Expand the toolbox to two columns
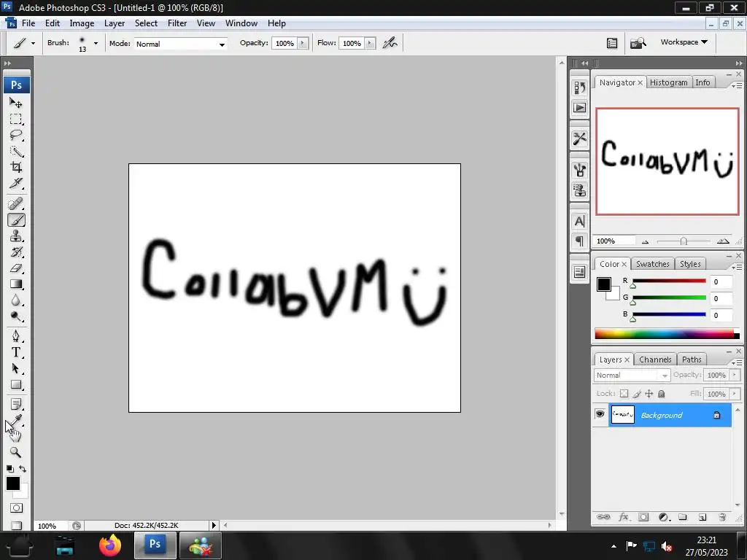 pos(7,63)
